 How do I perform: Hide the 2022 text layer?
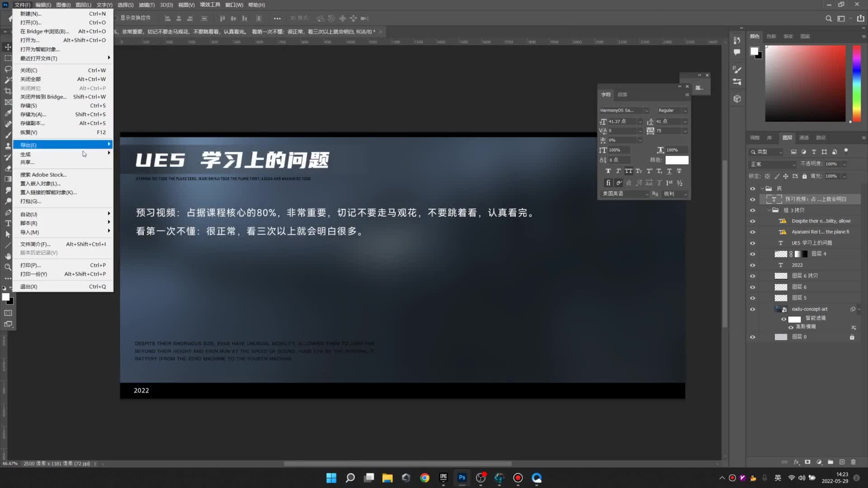point(752,265)
